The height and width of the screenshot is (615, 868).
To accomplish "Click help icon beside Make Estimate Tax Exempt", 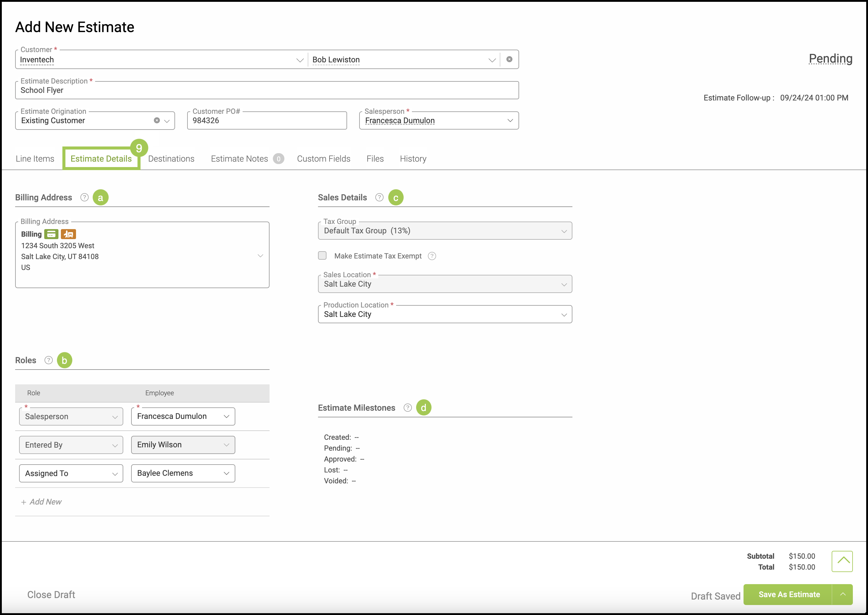I will 432,256.
